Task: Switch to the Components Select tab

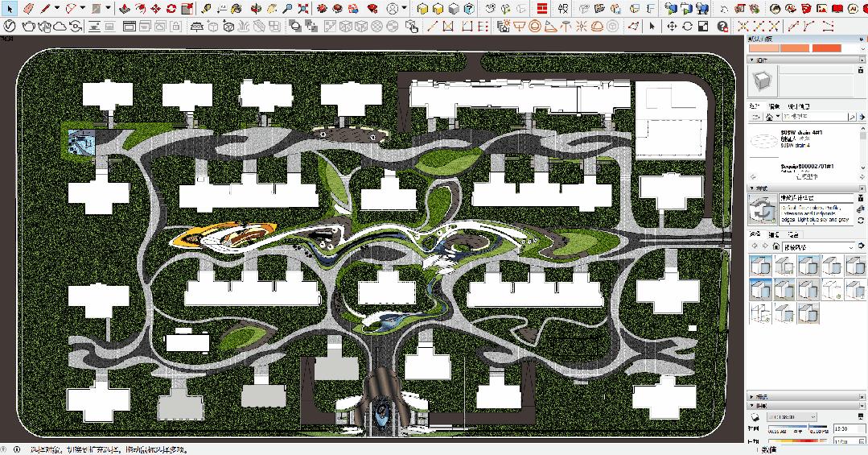Action: coord(754,105)
